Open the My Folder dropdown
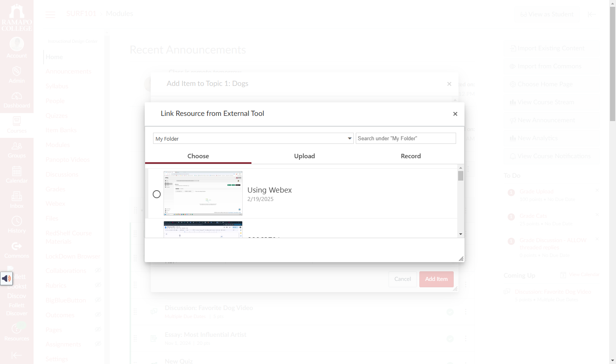The image size is (616, 364). pos(253,139)
